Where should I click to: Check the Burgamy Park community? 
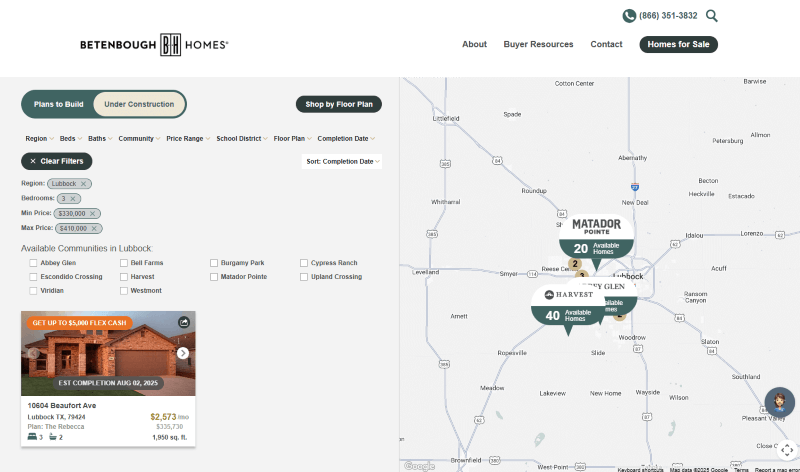pyautogui.click(x=214, y=263)
